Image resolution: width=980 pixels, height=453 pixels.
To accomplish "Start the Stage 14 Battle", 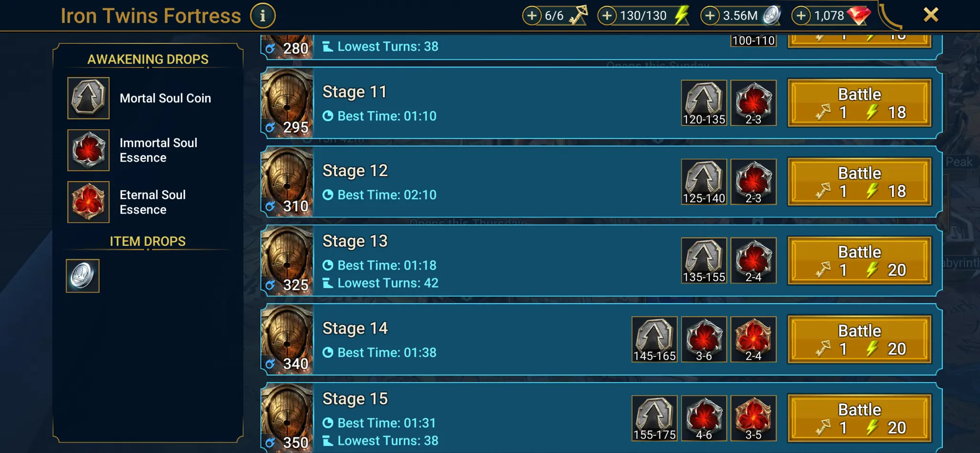I will coord(859,340).
